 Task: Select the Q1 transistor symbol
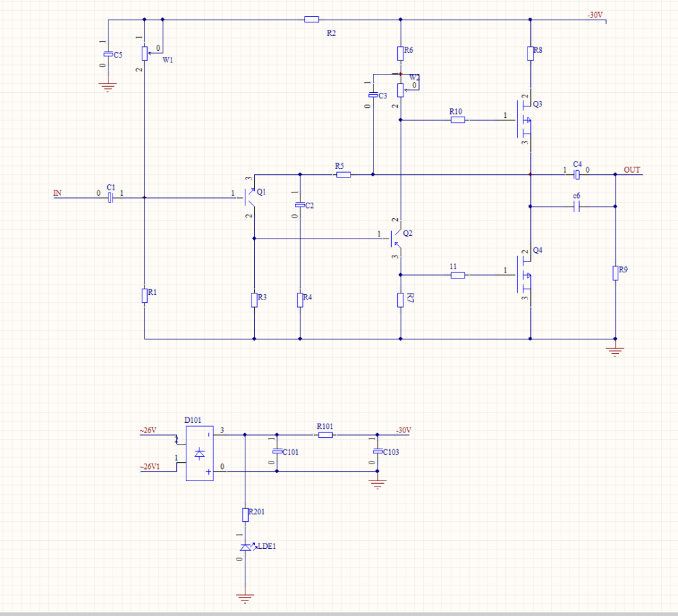point(250,198)
